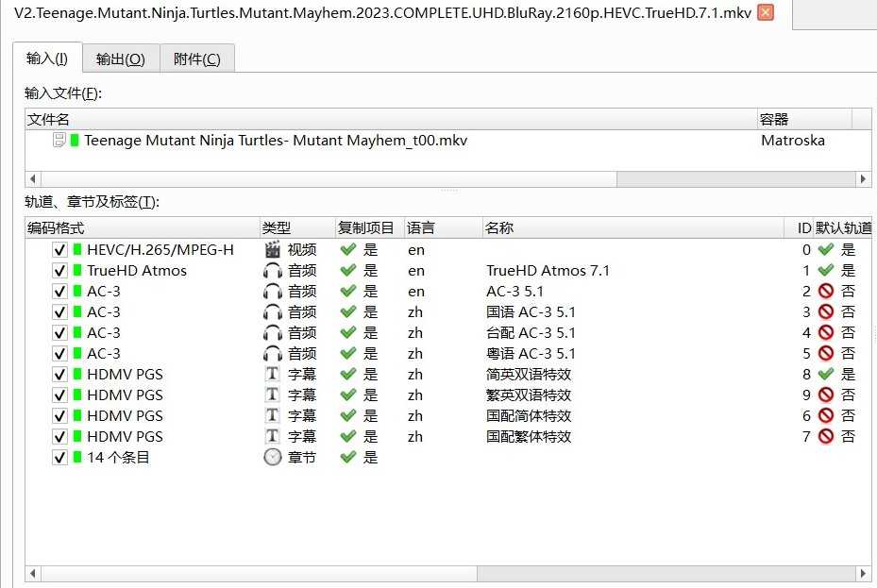This screenshot has height=588, width=877.
Task: Click the red no-default icon for ID 4
Action: (825, 332)
